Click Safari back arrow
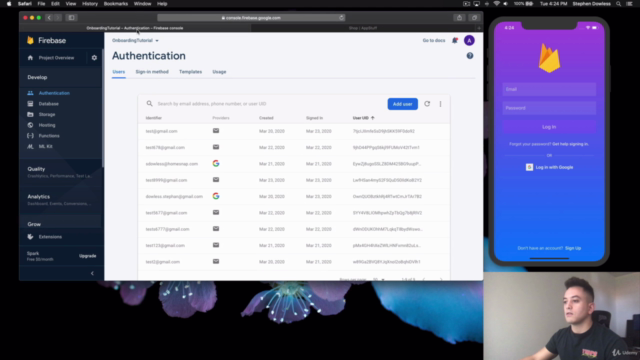640x360 pixels. click(x=49, y=18)
